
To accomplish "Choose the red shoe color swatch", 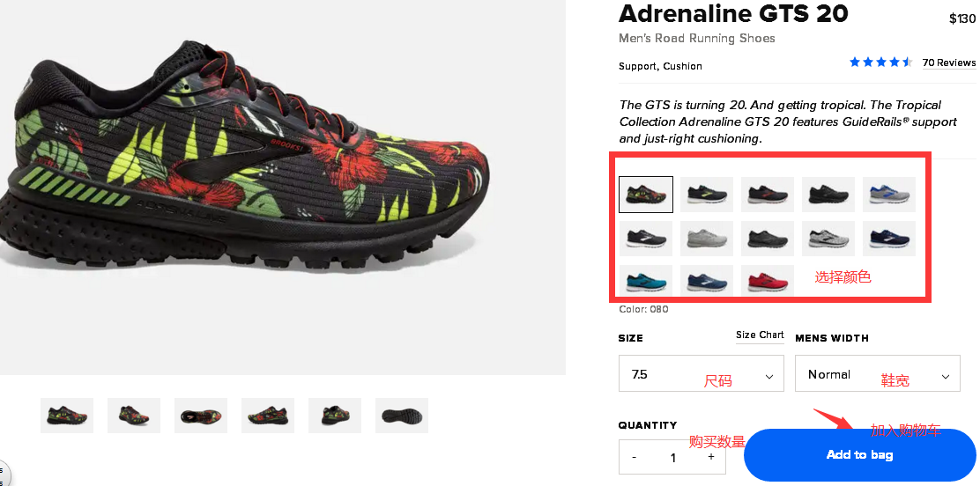I will point(768,281).
